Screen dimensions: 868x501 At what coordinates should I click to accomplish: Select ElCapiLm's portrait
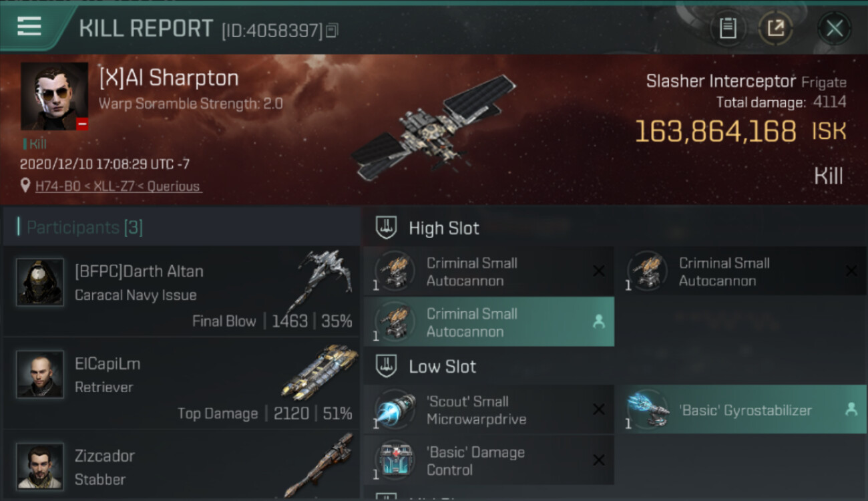pyautogui.click(x=40, y=374)
